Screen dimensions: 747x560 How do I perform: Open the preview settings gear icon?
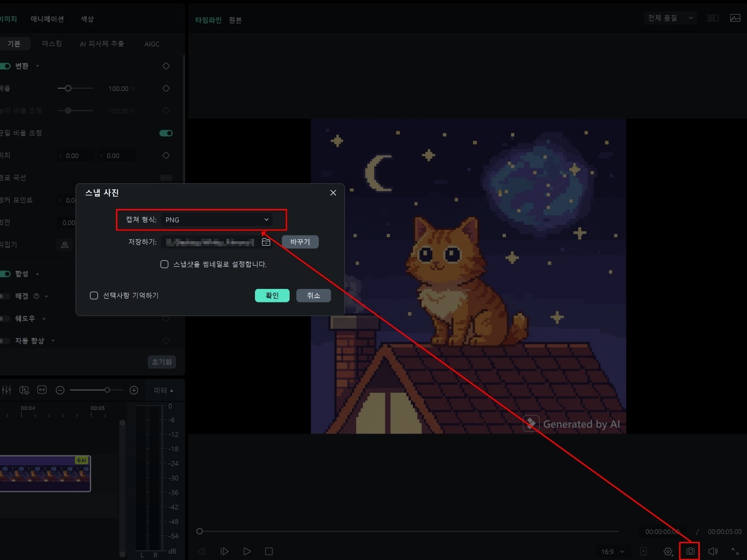668,551
